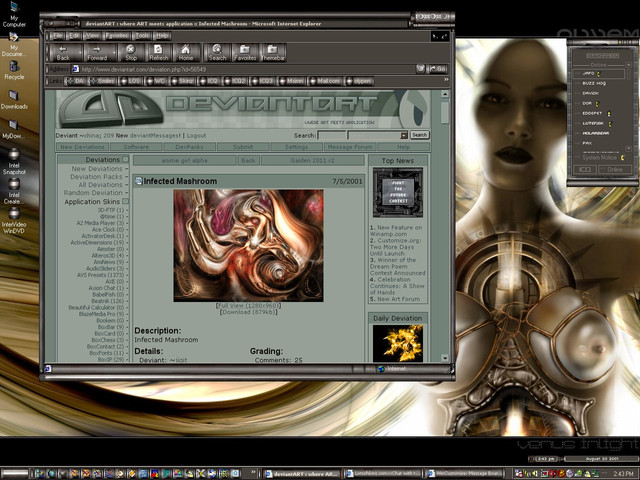Click the Full View (1280x960) link
This screenshot has height=480, width=640.
point(249,305)
